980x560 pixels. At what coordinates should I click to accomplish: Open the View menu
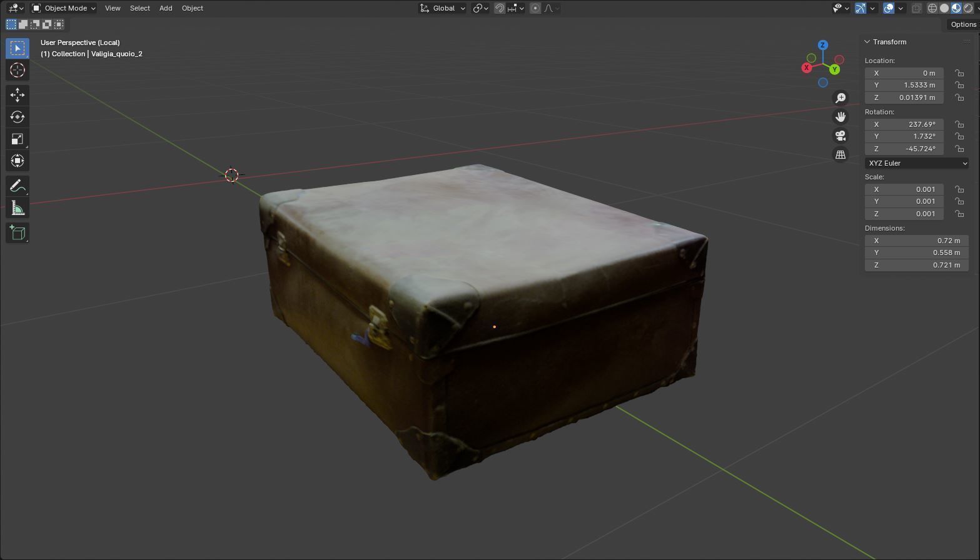point(113,8)
